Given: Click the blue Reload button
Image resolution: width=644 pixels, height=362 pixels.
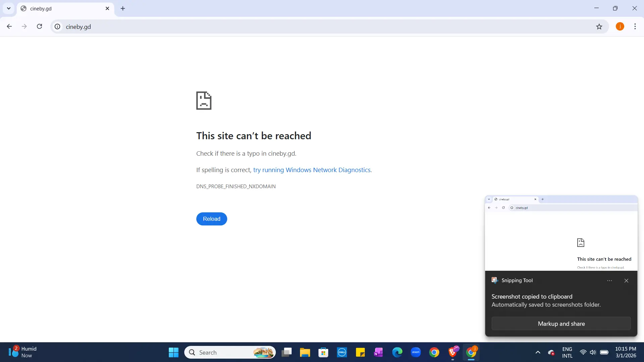Looking at the screenshot, I should (x=212, y=219).
